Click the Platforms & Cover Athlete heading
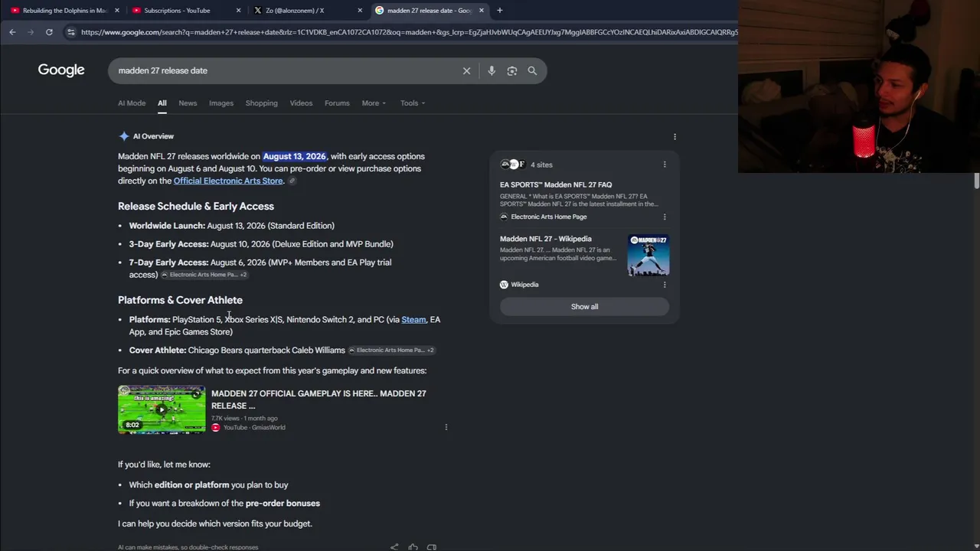This screenshot has height=551, width=980. tap(180, 300)
